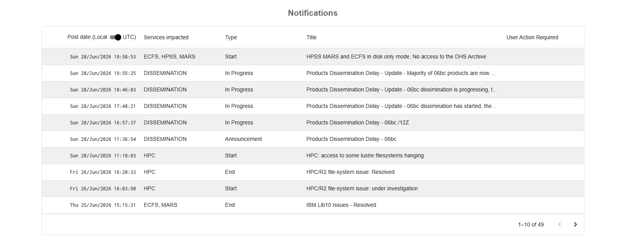
Task: Open 06bc dissimination has started update
Action: point(313,106)
